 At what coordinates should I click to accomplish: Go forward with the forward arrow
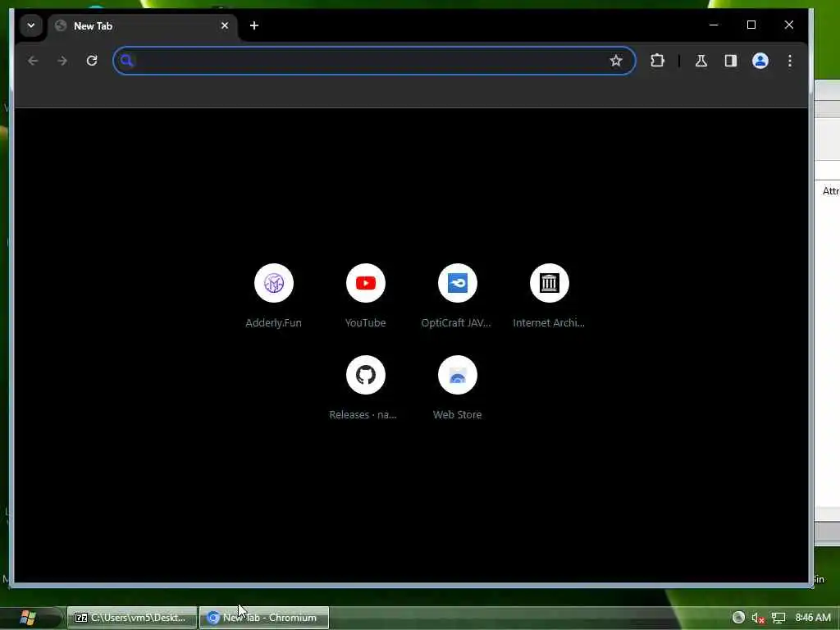click(62, 61)
